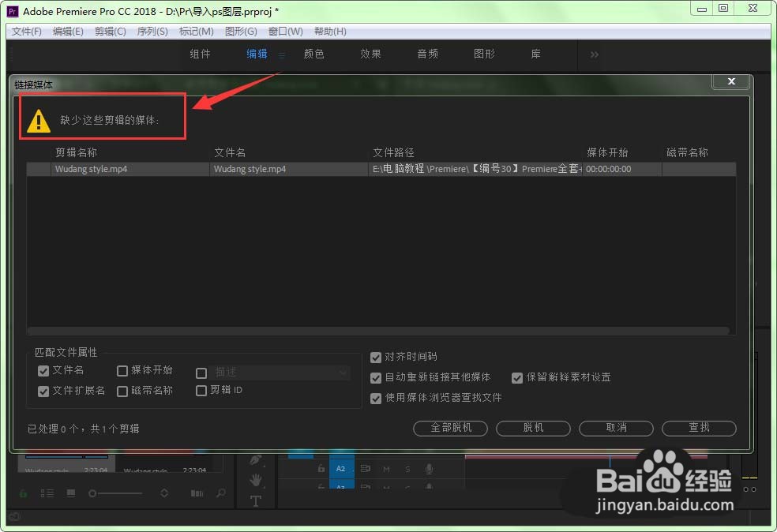This screenshot has width=777, height=532.
Task: Toggle sync lock icon on track A2
Action: tap(366, 468)
